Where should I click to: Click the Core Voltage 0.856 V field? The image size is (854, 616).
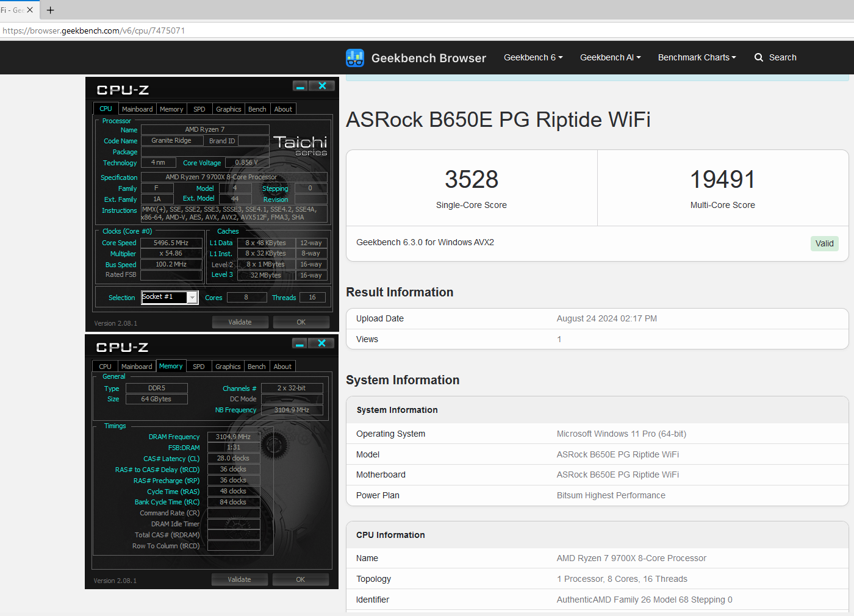(247, 162)
